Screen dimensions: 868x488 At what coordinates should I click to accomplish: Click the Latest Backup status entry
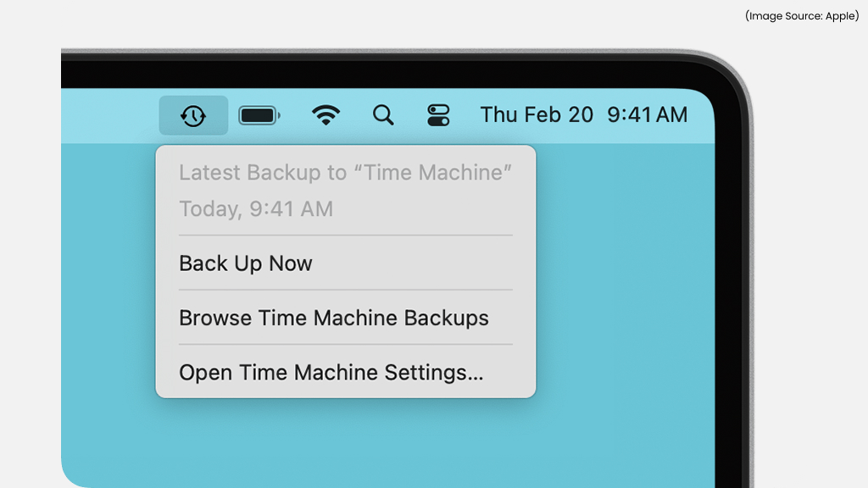point(345,172)
